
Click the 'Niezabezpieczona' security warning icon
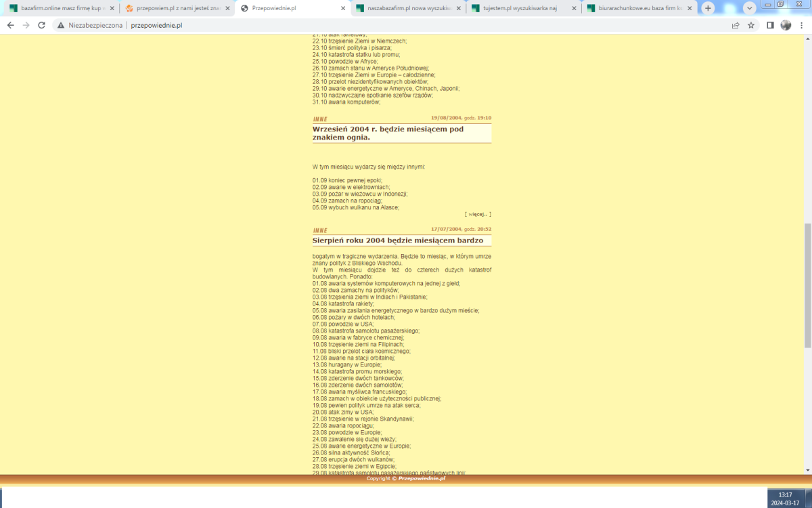pyautogui.click(x=61, y=25)
